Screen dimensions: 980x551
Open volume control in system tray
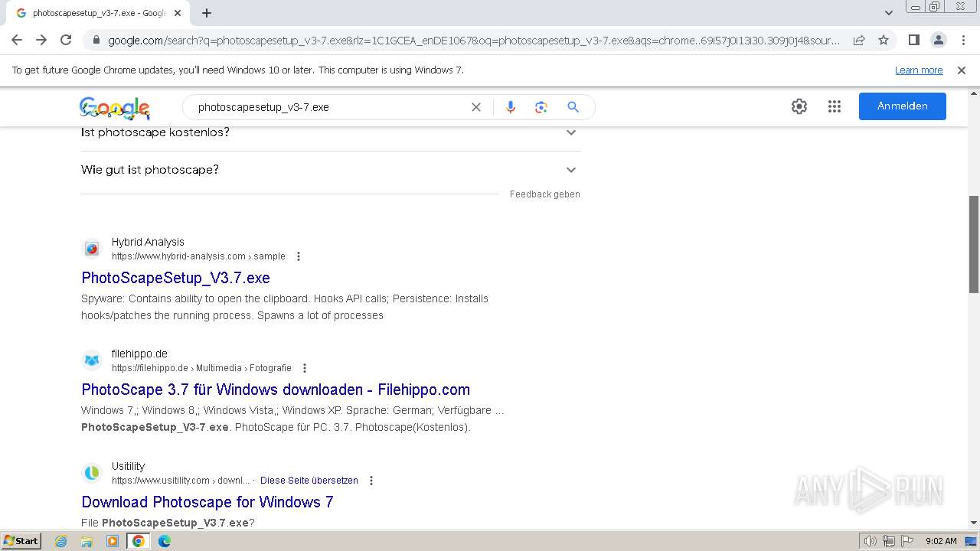(x=871, y=541)
